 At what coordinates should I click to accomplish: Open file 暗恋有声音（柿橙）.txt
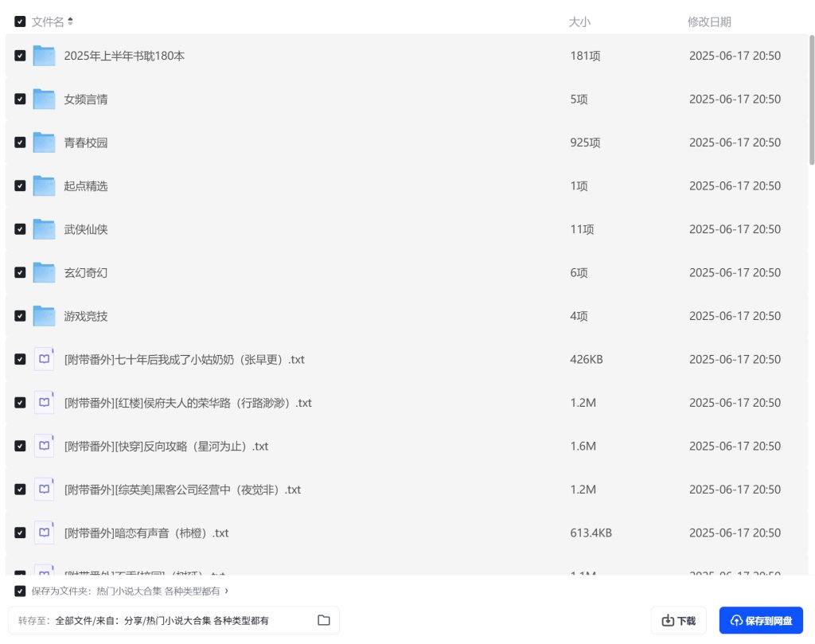coord(146,533)
